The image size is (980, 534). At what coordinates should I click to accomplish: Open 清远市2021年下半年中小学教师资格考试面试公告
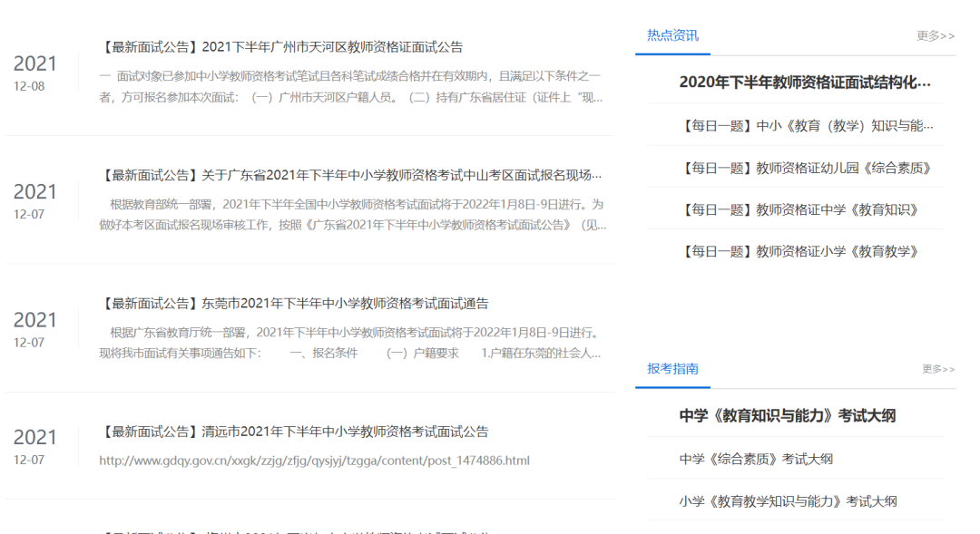pyautogui.click(x=294, y=432)
